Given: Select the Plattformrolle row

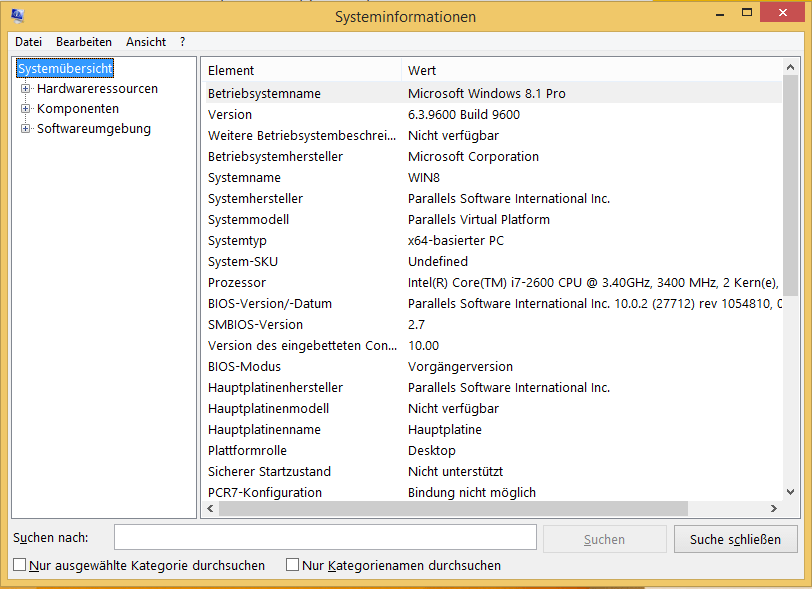Looking at the screenshot, I should tap(493, 450).
